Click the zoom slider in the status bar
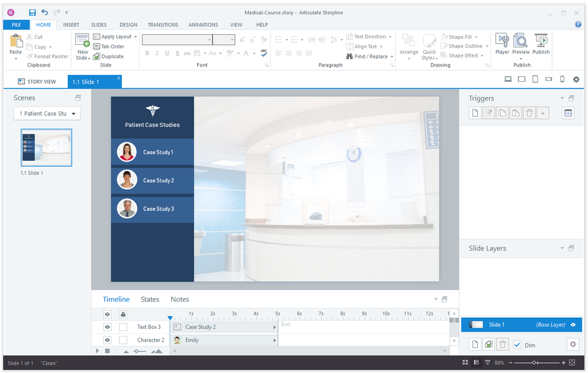 click(x=534, y=362)
